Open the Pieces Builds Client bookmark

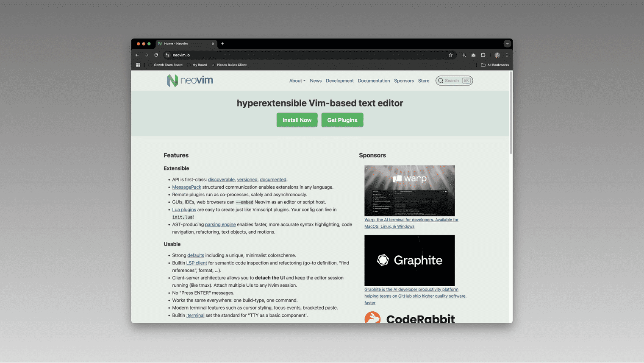pyautogui.click(x=229, y=65)
